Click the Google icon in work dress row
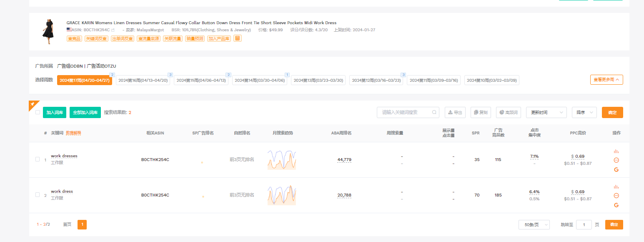The width and height of the screenshot is (644, 242). click(x=616, y=205)
